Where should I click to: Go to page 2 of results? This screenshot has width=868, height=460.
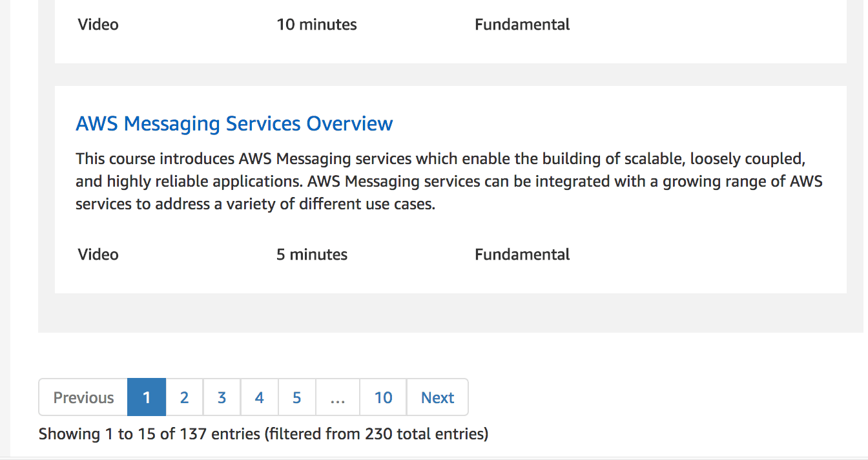(x=184, y=397)
